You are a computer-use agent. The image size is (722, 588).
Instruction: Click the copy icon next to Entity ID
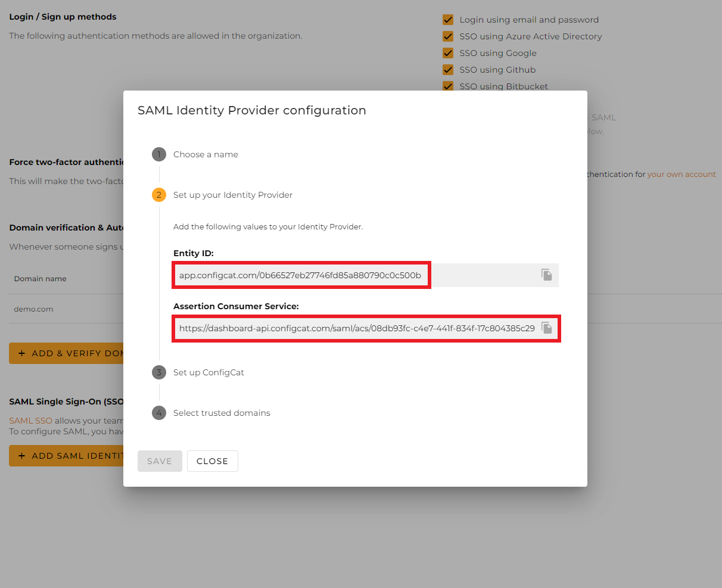point(546,274)
